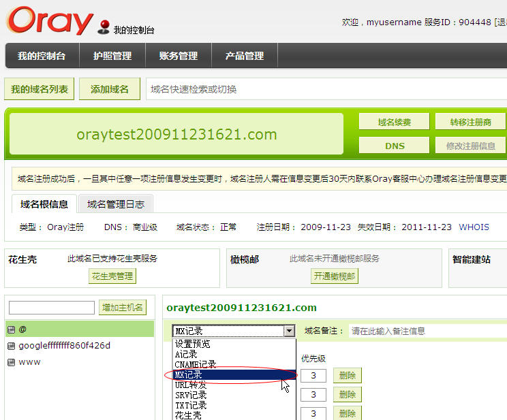
Task: Switch to 域名管理日志 tab
Action: click(x=116, y=204)
